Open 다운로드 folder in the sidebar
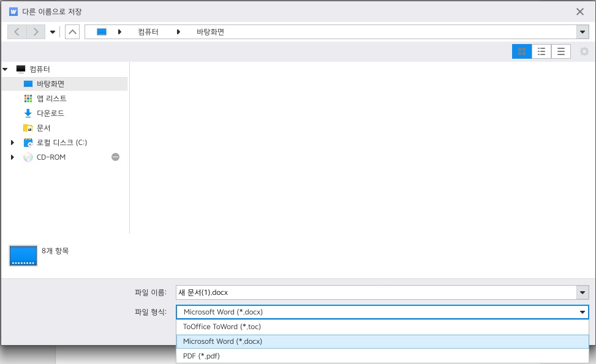Viewport: 596px width, 364px height. pos(50,113)
